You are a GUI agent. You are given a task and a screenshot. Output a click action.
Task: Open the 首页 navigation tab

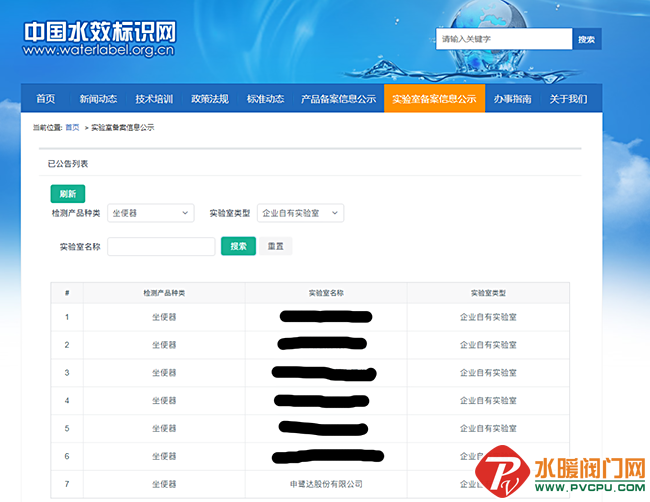click(46, 99)
